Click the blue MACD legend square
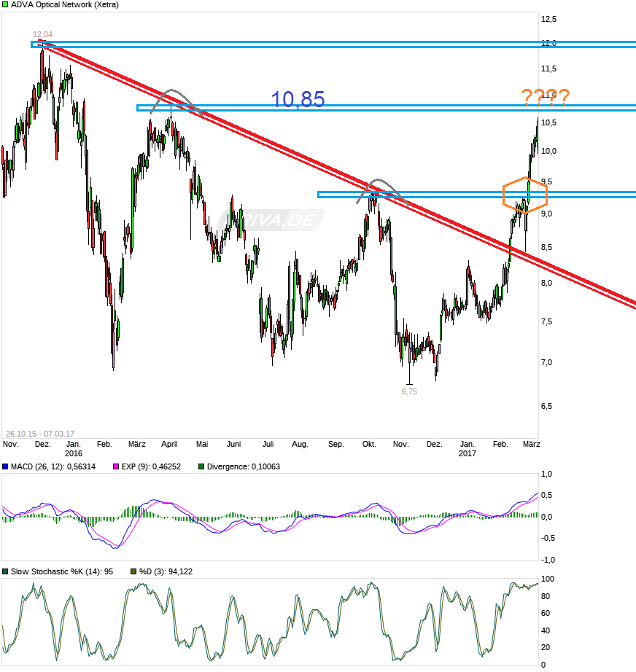The width and height of the screenshot is (636, 672). (x=5, y=466)
